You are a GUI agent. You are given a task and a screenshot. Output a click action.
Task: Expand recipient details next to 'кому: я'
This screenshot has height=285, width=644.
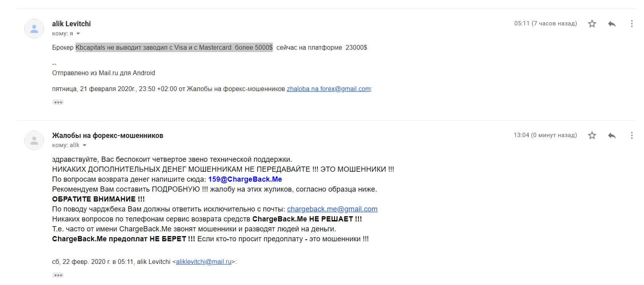(78, 34)
